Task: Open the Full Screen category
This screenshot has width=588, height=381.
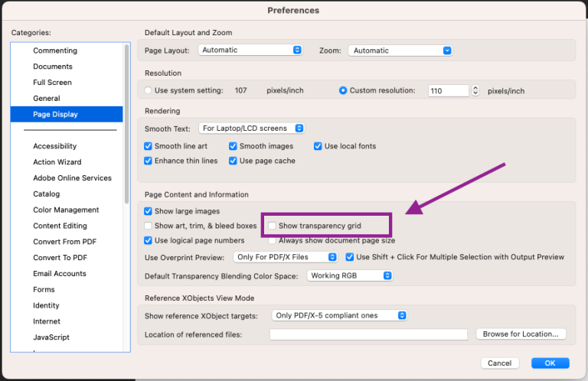Action: point(52,83)
